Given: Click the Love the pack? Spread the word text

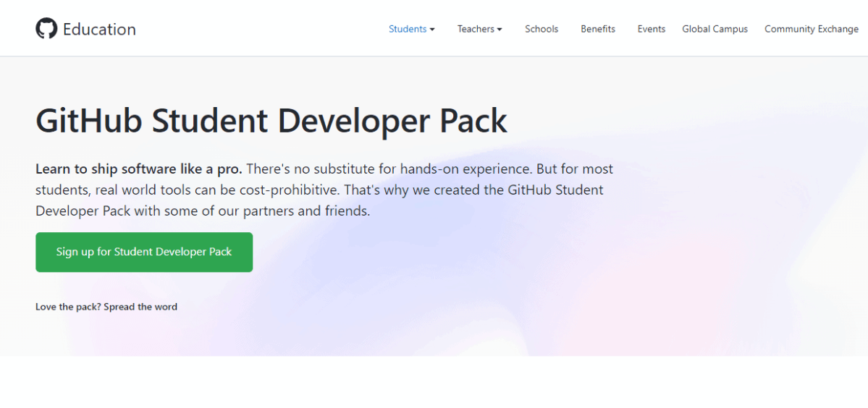Looking at the screenshot, I should click(x=106, y=306).
